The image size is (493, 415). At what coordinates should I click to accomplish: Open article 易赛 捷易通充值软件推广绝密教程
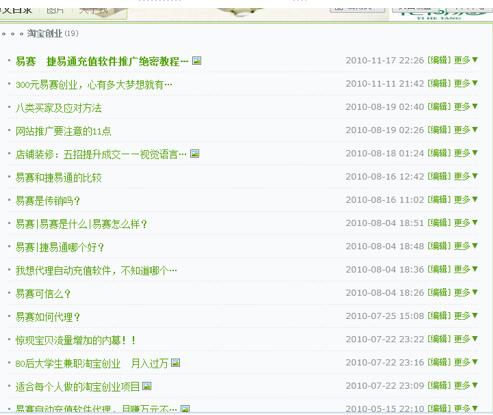102,61
